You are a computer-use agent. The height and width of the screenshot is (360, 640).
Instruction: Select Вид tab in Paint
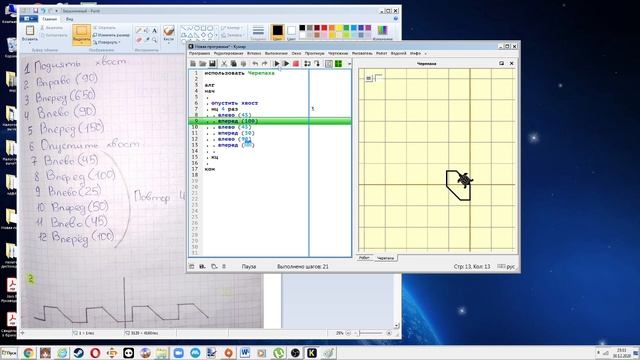69,19
